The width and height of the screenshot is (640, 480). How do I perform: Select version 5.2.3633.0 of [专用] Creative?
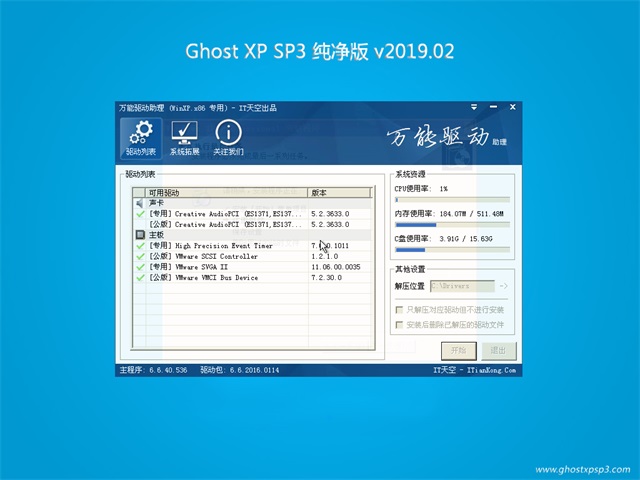coord(330,213)
